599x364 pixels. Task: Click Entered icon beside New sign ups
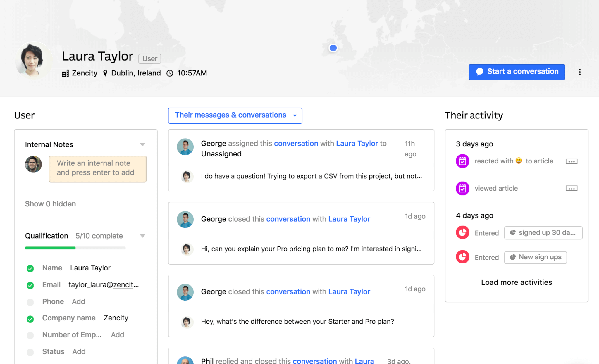[462, 257]
